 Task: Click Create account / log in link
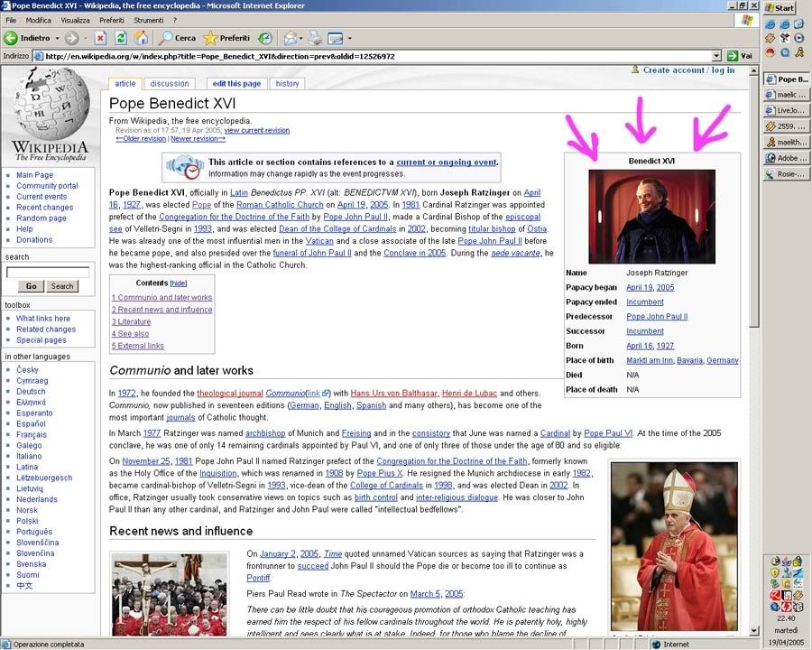[688, 70]
